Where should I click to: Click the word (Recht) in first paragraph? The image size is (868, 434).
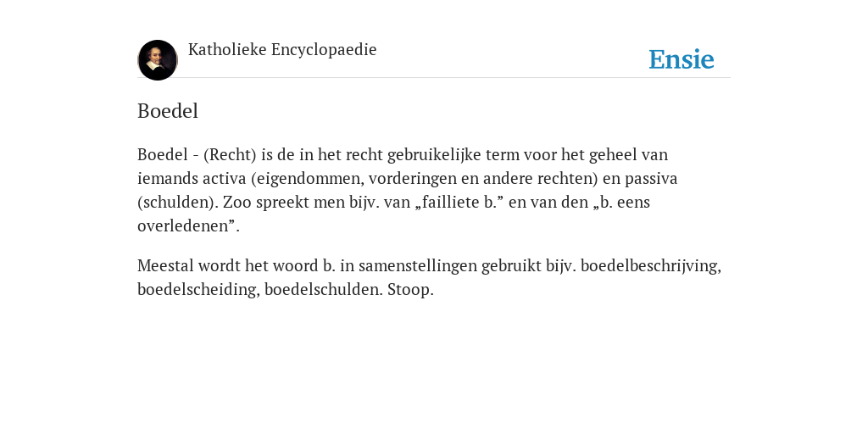230,154
